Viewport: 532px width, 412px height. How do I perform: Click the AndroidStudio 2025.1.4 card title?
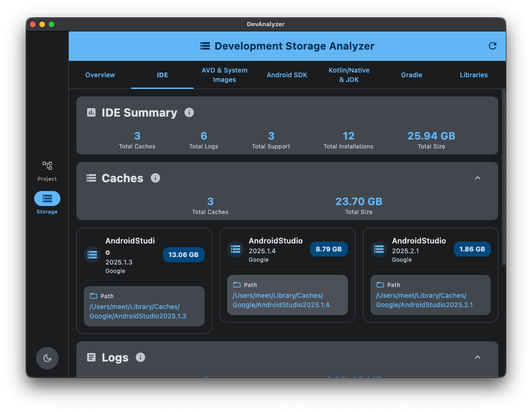click(275, 241)
